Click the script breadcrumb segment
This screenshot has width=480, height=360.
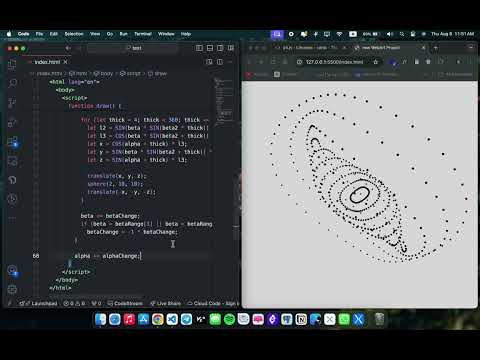[x=130, y=73]
